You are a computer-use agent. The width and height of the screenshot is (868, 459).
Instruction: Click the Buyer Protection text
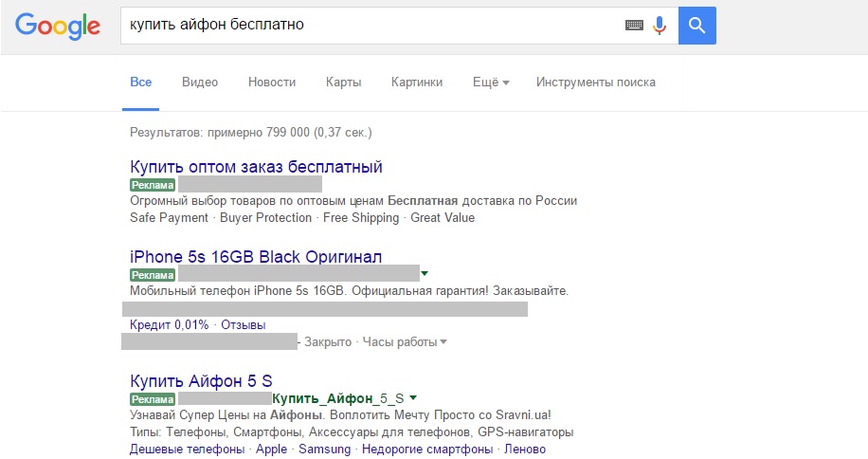265,217
